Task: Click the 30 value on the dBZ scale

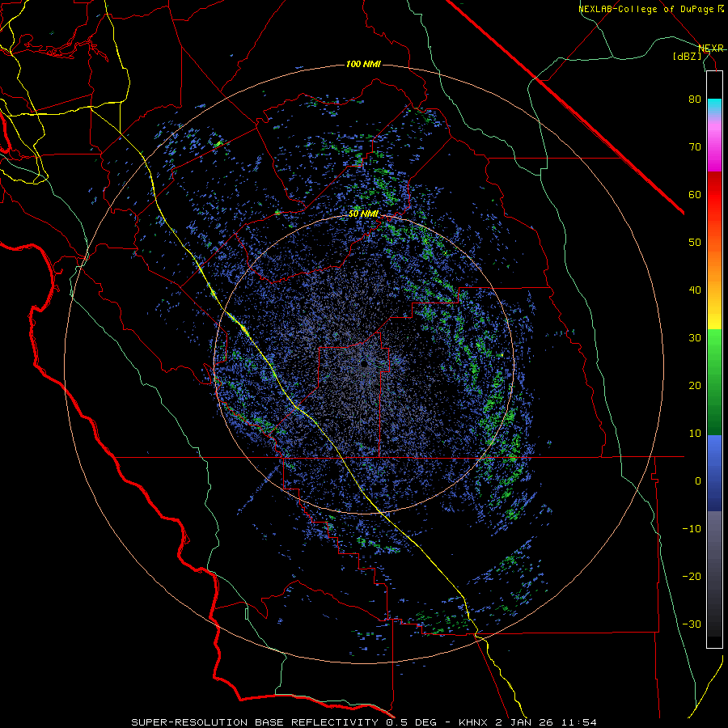Action: point(695,337)
